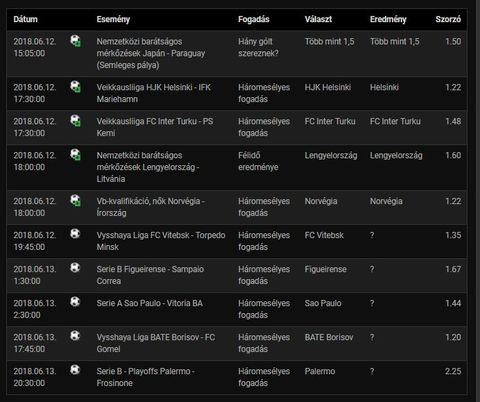This screenshot has width=480, height=402.
Task: Click the soccer ball icon for BATE Borisov match
Action: coord(75,336)
